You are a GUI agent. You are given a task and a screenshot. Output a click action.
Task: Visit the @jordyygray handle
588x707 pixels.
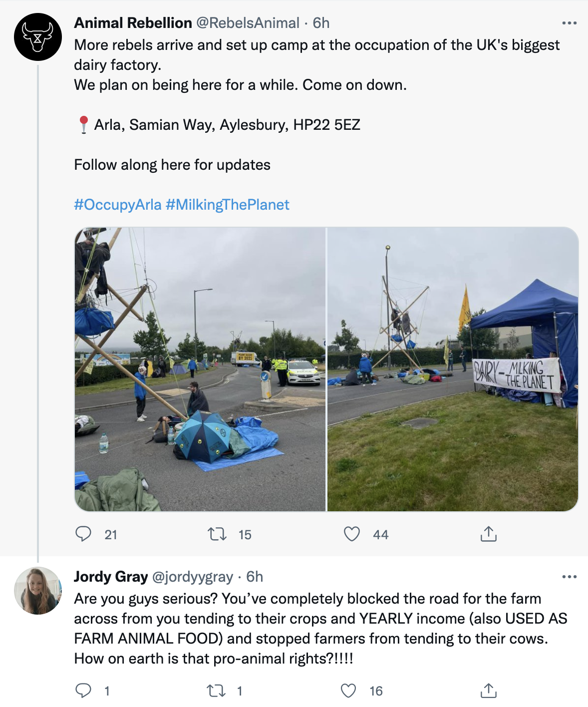pyautogui.click(x=192, y=577)
